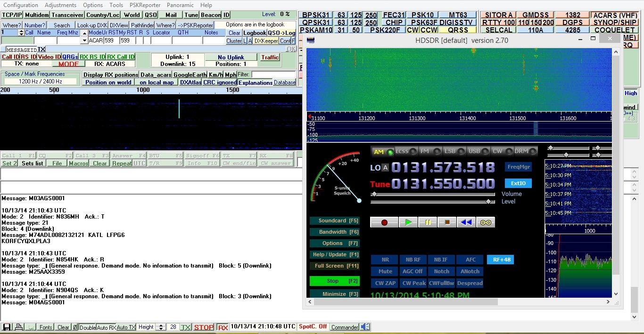Viewport: 644px width, 334px height.
Task: Open the Mode dropdown in log entry
Action: [x=85, y=41]
